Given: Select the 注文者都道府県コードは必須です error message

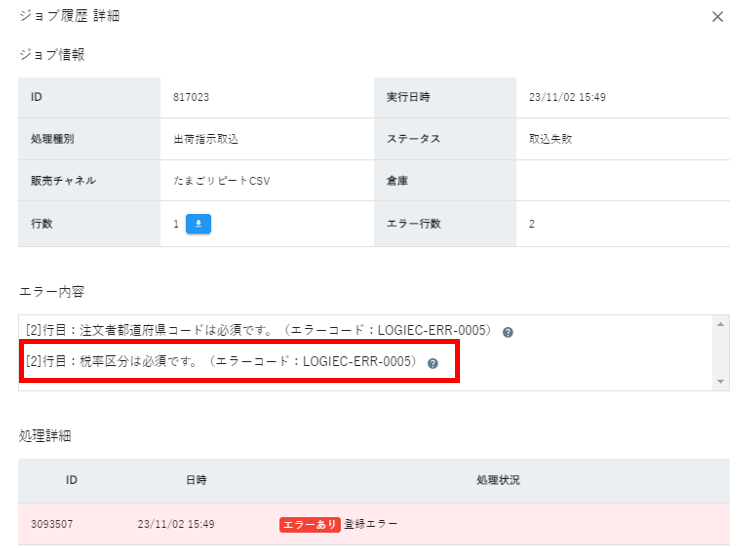Looking at the screenshot, I should pyautogui.click(x=260, y=331).
